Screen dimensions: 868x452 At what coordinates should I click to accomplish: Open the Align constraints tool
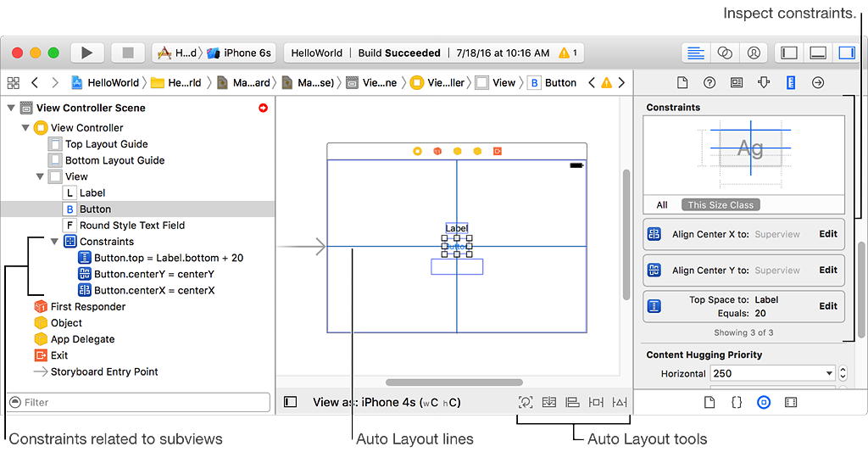[572, 403]
